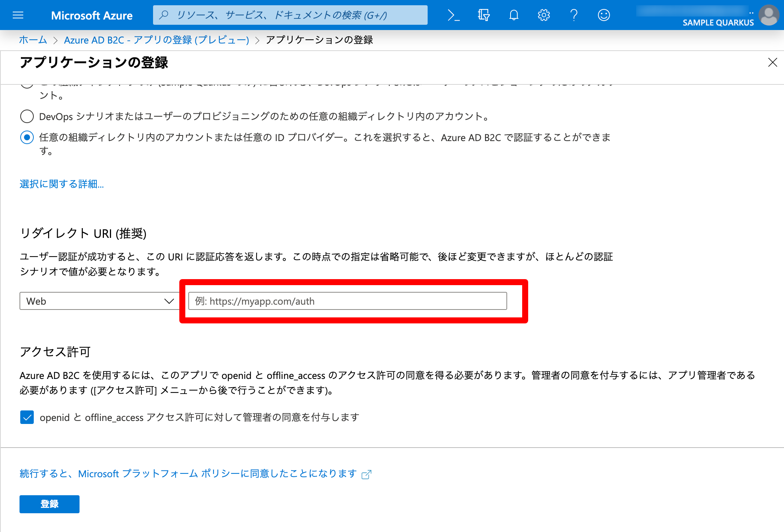Image resolution: width=784 pixels, height=532 pixels.
Task: Open Azure AD B2C - アプリの登録 breadcrumb
Action: click(156, 40)
